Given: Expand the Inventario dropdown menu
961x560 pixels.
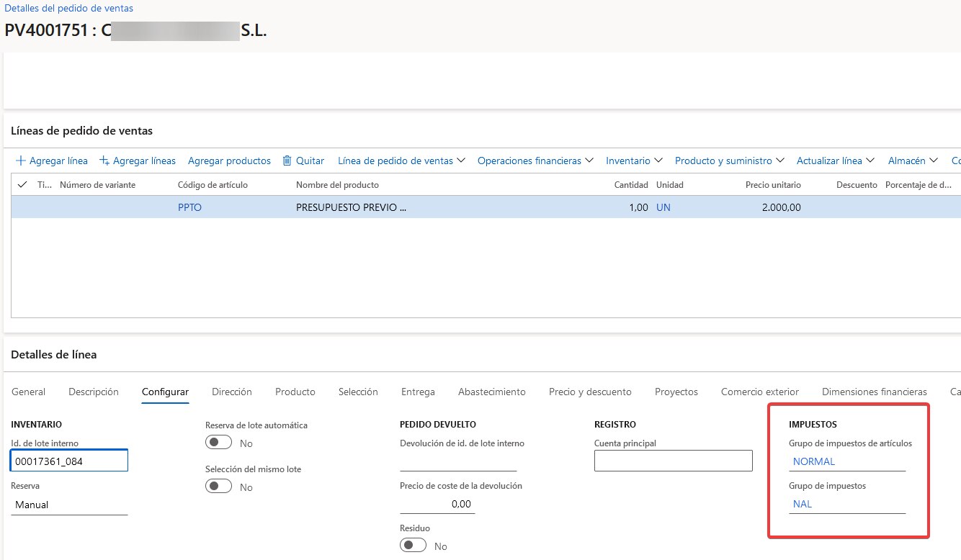Looking at the screenshot, I should [x=633, y=161].
